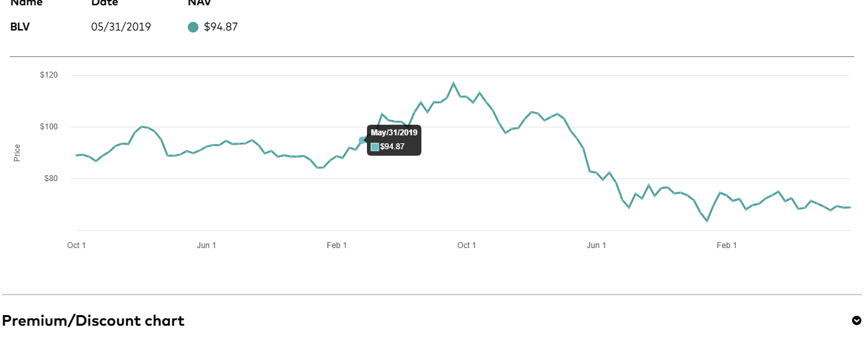The height and width of the screenshot is (339, 868).
Task: Click the BLV fund name
Action: pos(20,27)
